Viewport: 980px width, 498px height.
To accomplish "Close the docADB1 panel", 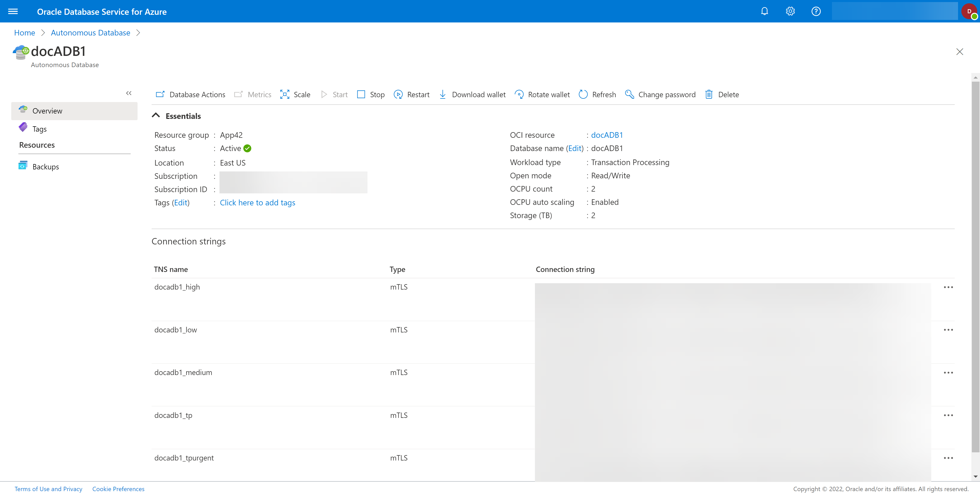I will coord(960,52).
